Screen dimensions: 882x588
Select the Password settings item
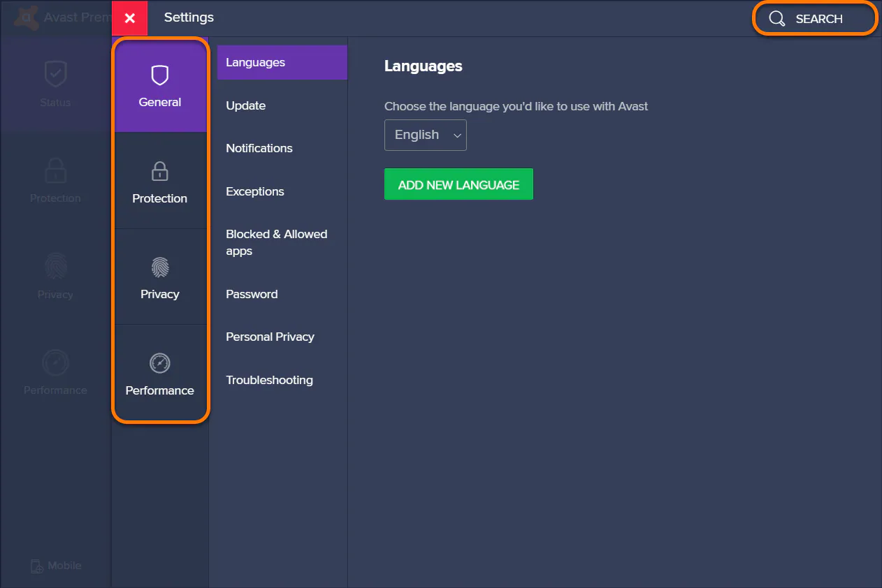pos(252,294)
